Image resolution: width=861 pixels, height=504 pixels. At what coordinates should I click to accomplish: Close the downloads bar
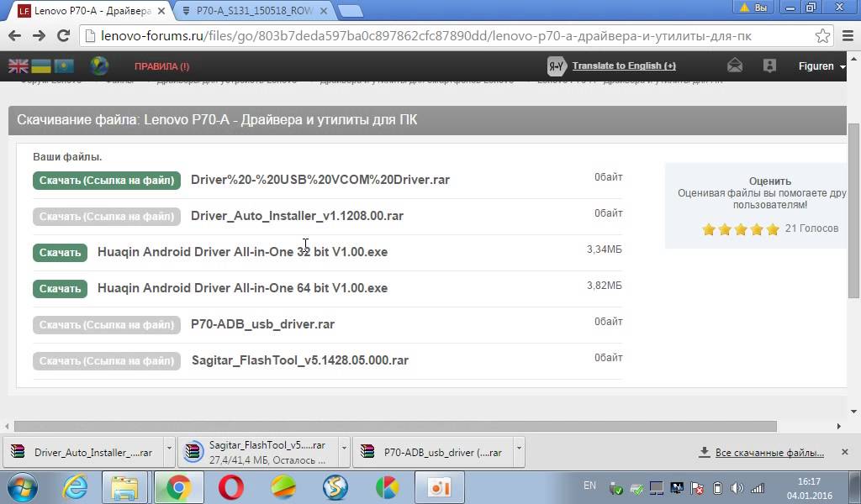point(844,452)
